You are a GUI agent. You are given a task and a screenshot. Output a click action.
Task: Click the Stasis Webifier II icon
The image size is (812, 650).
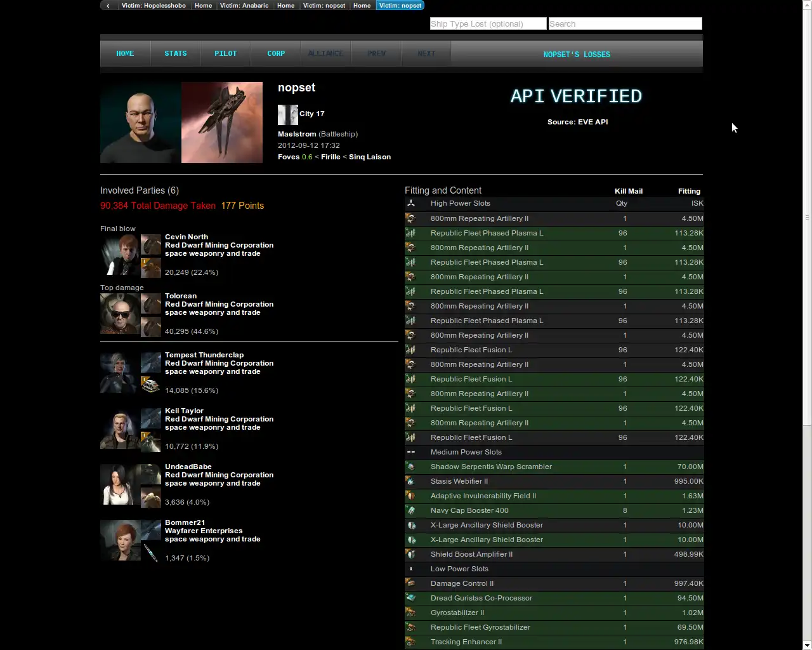coord(411,482)
